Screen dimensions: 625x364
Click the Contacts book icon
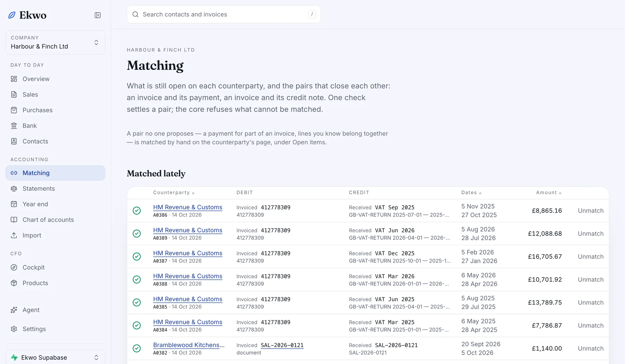(14, 141)
